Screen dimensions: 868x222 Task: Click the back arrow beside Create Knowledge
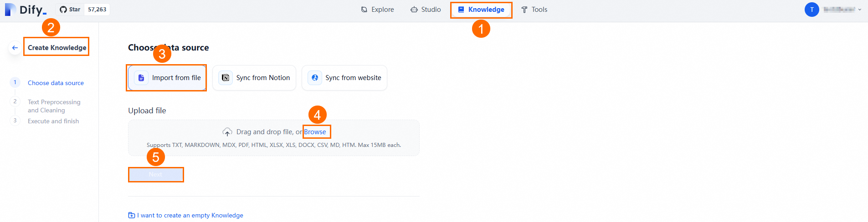[x=15, y=48]
